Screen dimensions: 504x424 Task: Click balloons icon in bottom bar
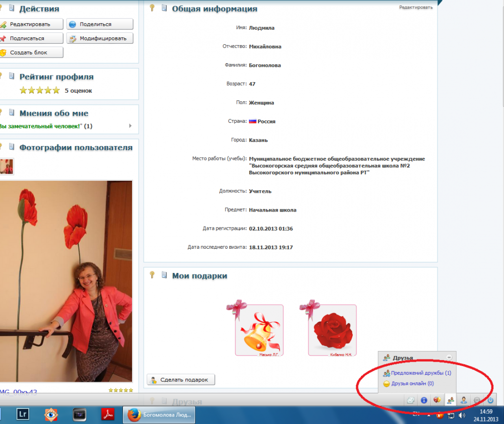tap(437, 400)
